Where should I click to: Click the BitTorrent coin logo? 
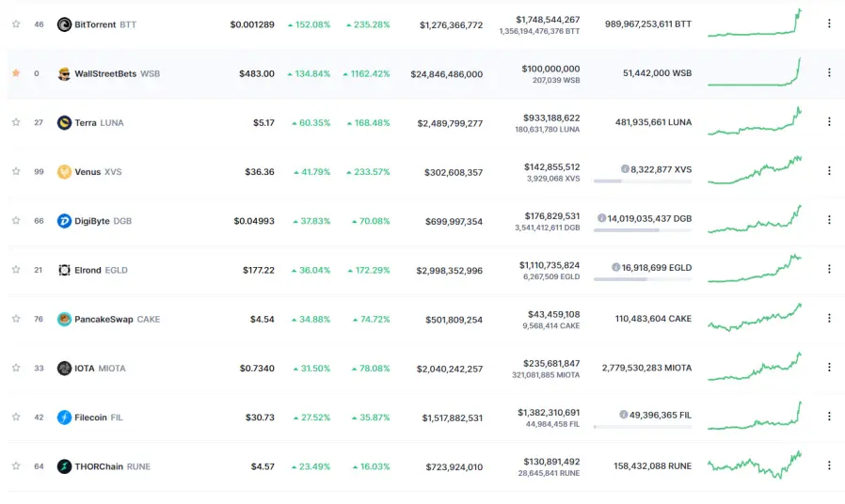(64, 24)
